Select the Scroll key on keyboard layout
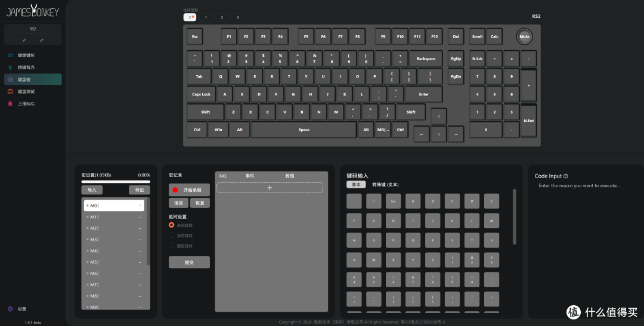 [477, 36]
